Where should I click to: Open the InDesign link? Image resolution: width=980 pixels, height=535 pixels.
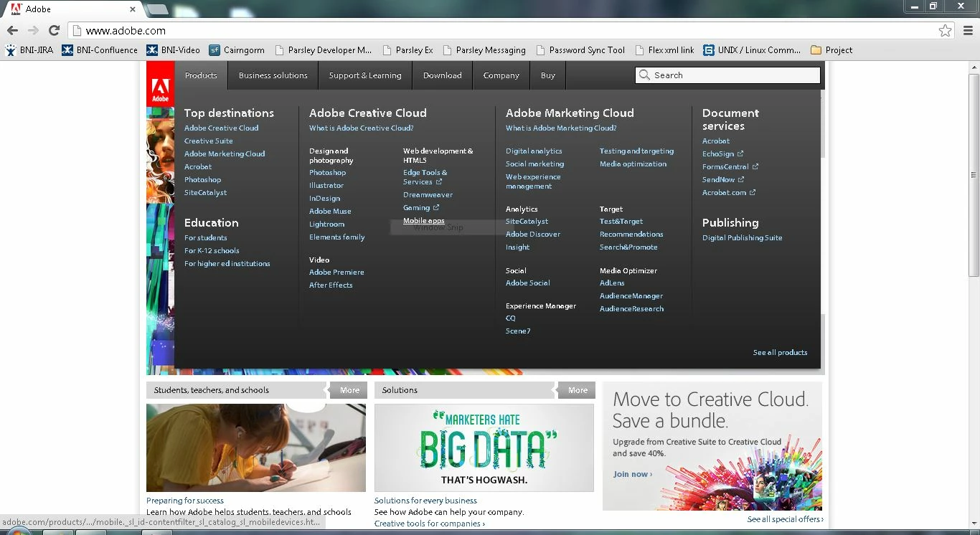click(325, 199)
